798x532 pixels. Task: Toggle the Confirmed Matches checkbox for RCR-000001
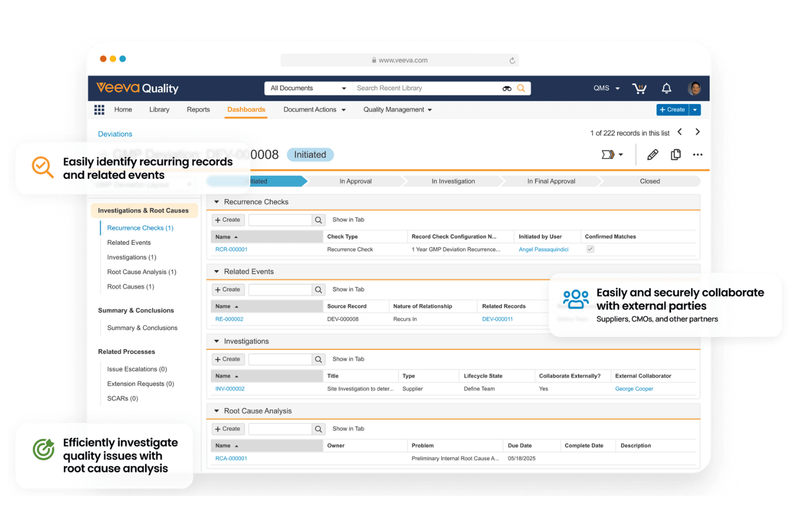pyautogui.click(x=590, y=249)
